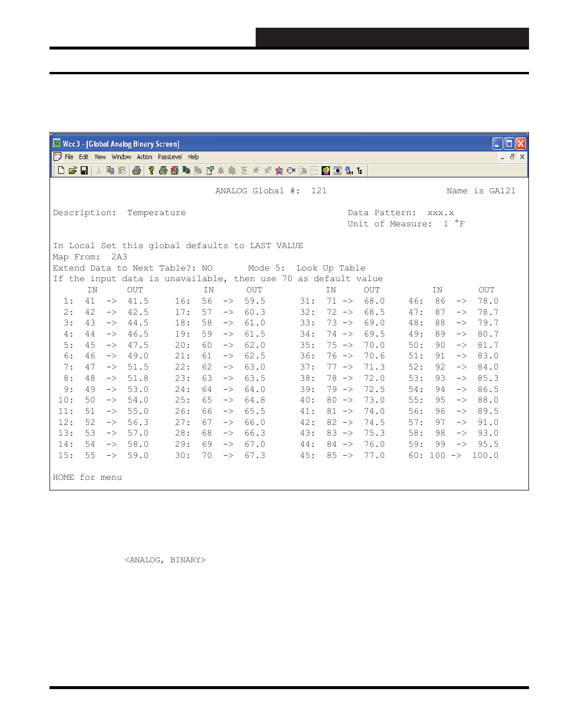Viewport: 562px width, 728px height.
Task: Click the Map From value 2A3
Action: [x=119, y=257]
